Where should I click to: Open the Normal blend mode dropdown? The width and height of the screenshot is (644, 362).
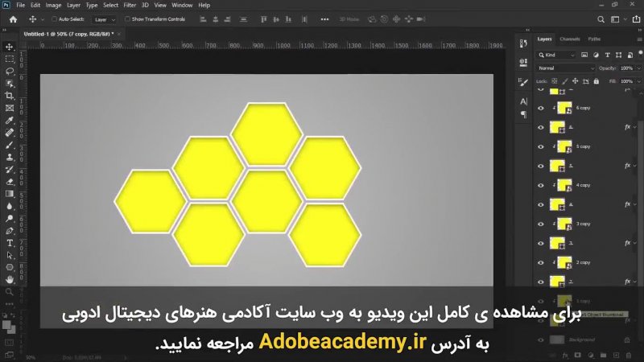565,68
